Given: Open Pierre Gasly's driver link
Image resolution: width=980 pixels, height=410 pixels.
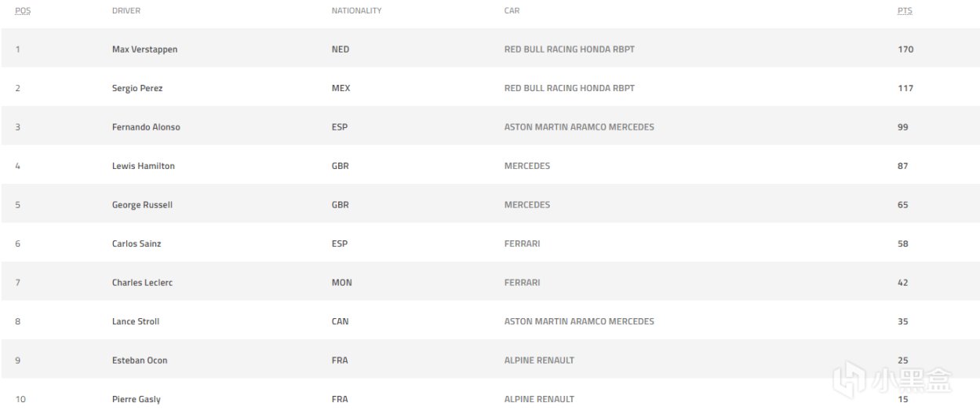Looking at the screenshot, I should pyautogui.click(x=137, y=399).
